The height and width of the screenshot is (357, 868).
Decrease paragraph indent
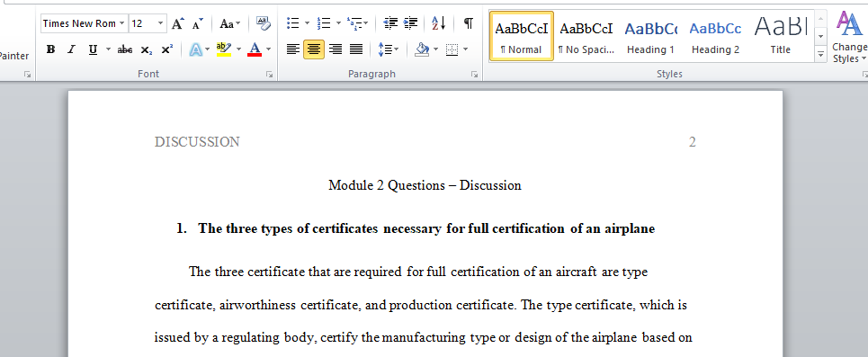(x=390, y=23)
